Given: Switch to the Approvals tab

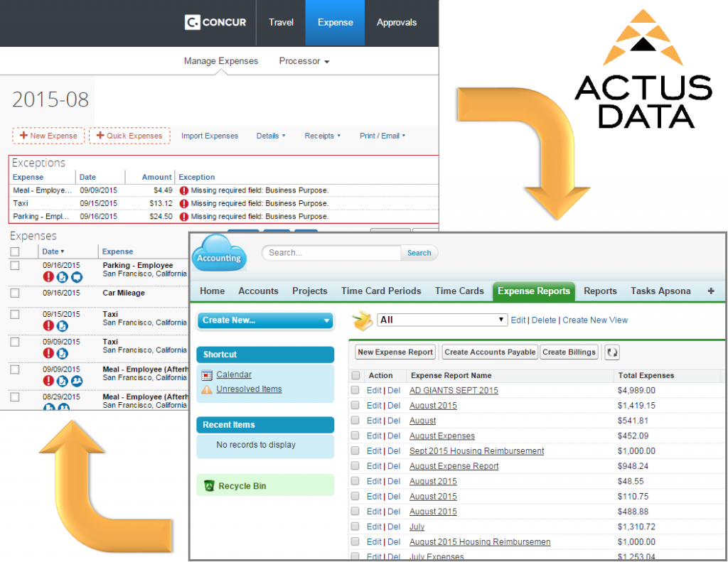Looking at the screenshot, I should tap(396, 22).
